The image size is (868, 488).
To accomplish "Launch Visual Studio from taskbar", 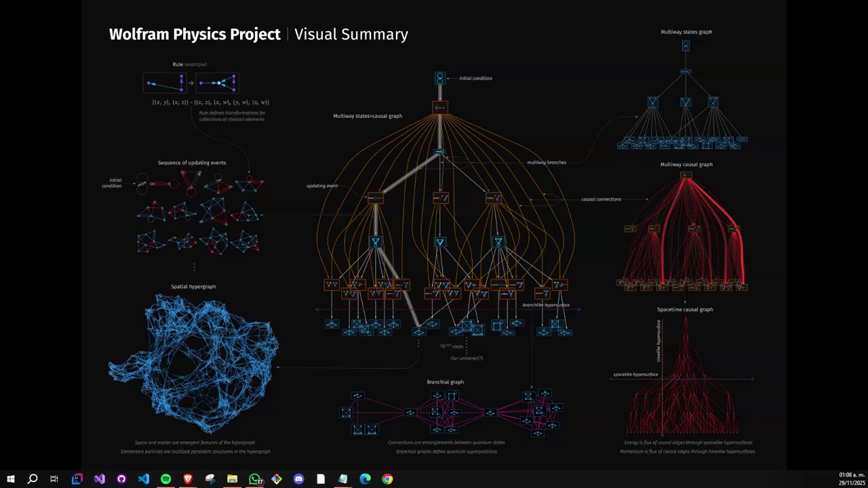I will (99, 479).
